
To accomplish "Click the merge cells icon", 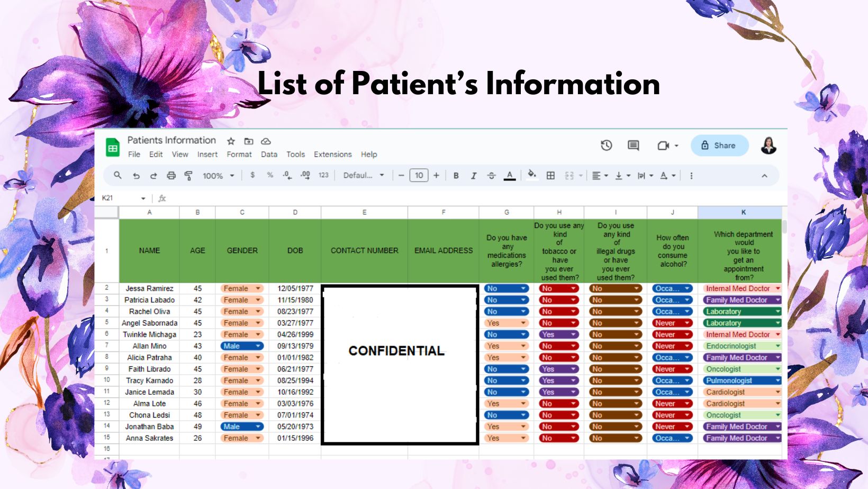I will (x=569, y=176).
